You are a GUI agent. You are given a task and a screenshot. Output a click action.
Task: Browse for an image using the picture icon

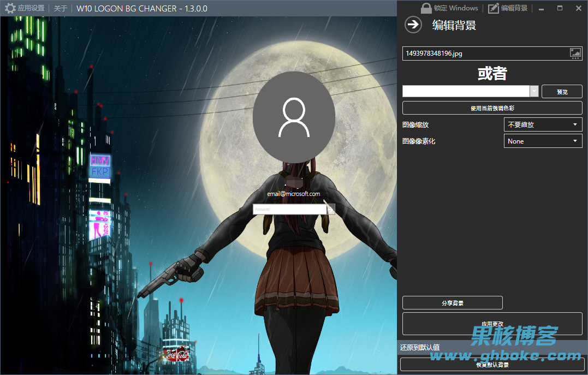[575, 53]
